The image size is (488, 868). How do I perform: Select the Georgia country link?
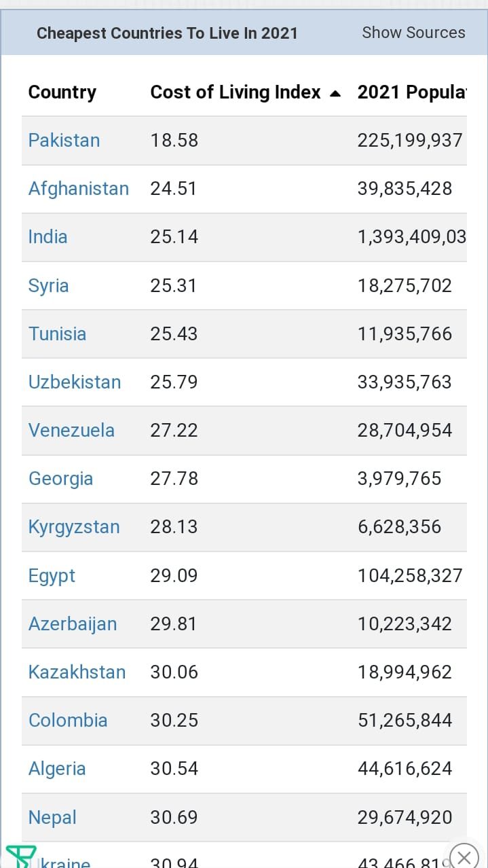pyautogui.click(x=60, y=479)
